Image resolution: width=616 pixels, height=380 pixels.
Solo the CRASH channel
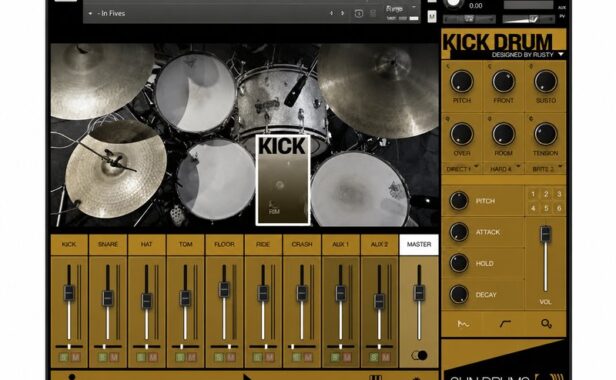(297, 357)
